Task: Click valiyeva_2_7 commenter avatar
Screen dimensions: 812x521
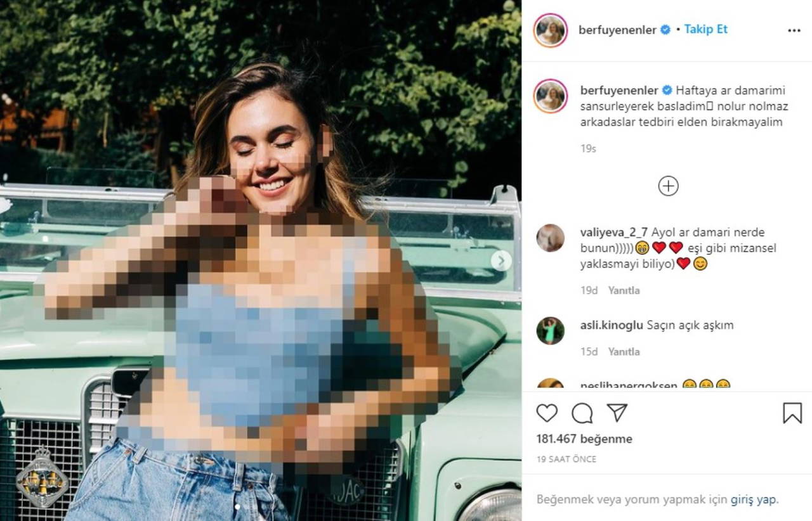Action: 550,238
